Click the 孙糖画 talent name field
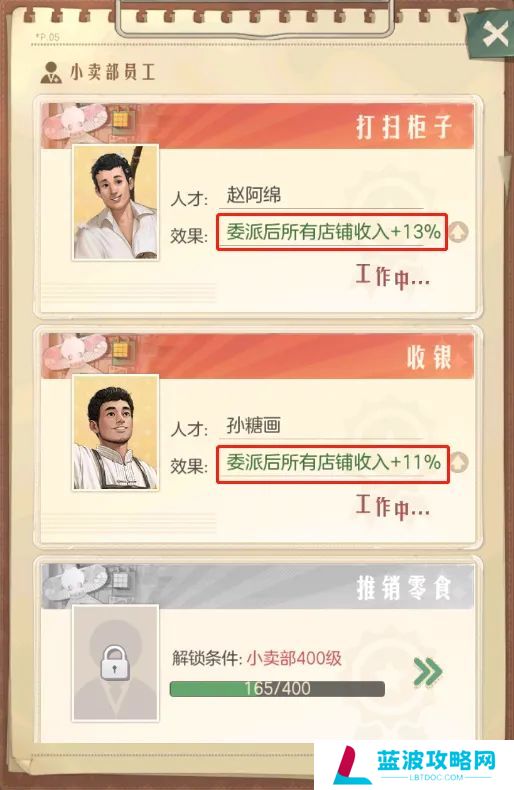 tap(321, 426)
